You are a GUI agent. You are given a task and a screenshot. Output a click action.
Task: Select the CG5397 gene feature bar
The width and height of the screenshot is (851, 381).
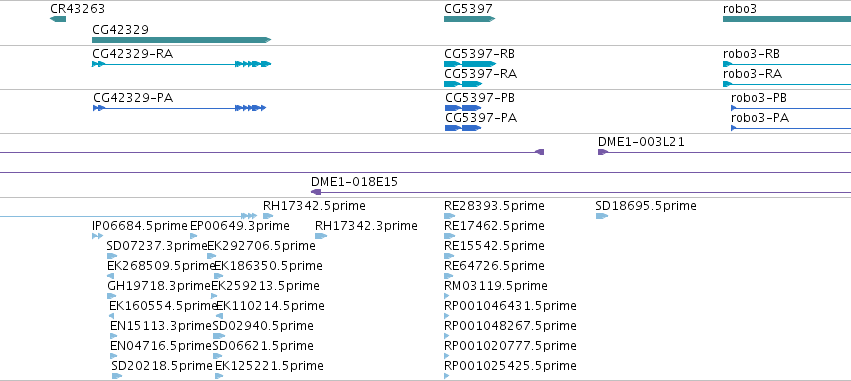coord(469,19)
